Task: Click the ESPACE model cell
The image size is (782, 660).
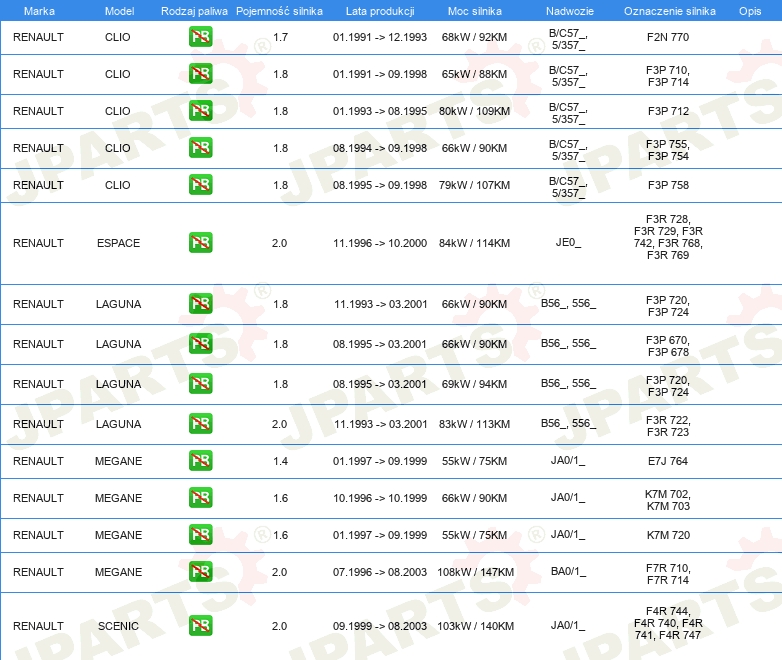Action: (x=118, y=243)
